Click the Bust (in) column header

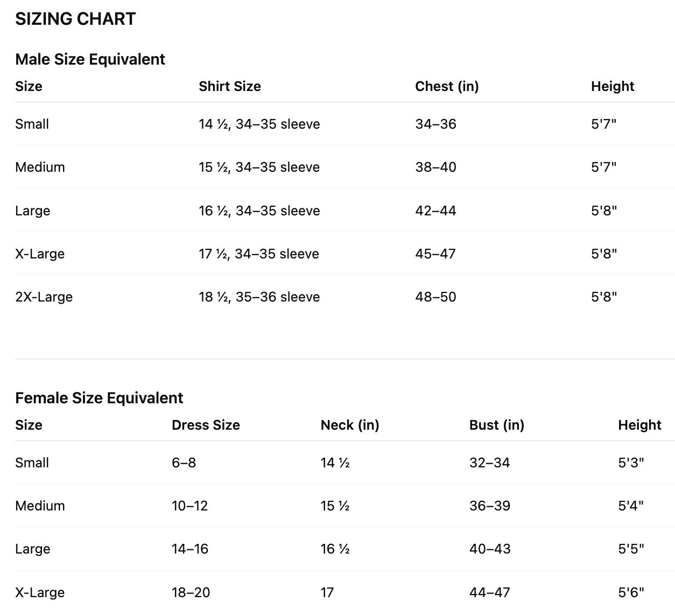pos(497,425)
